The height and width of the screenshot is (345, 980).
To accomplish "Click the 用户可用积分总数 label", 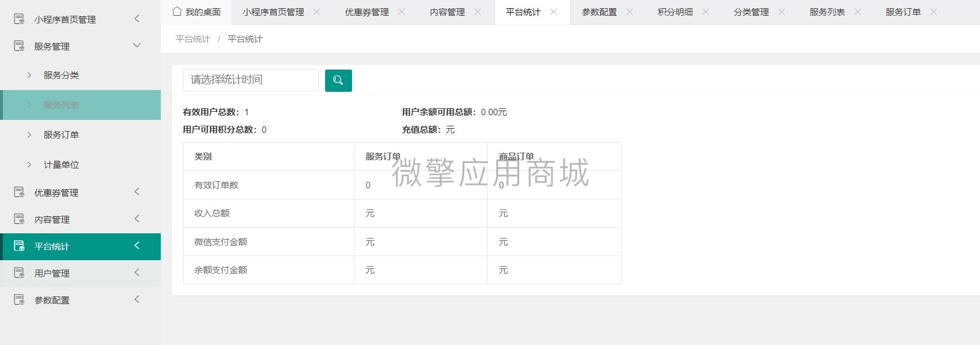I will [x=220, y=130].
